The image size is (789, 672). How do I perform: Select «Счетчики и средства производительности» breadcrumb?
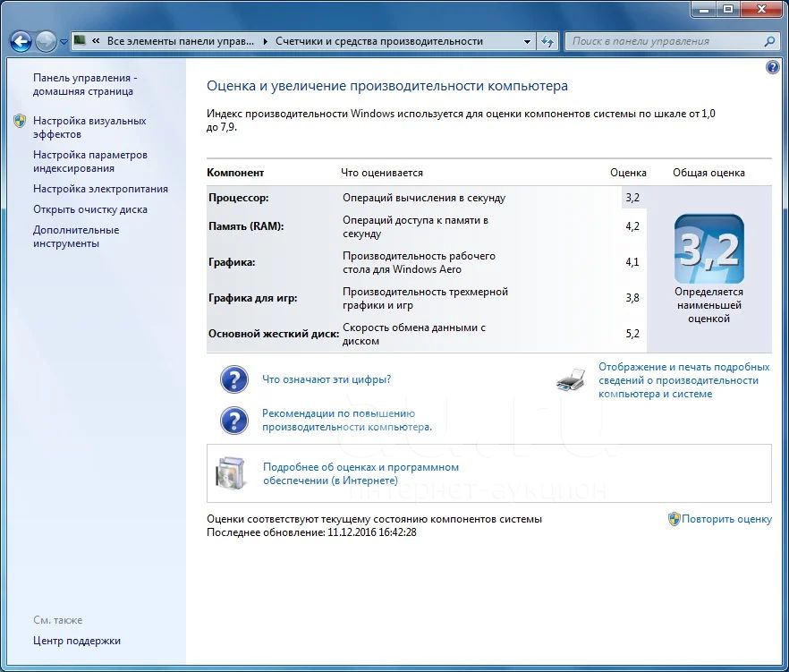[379, 41]
